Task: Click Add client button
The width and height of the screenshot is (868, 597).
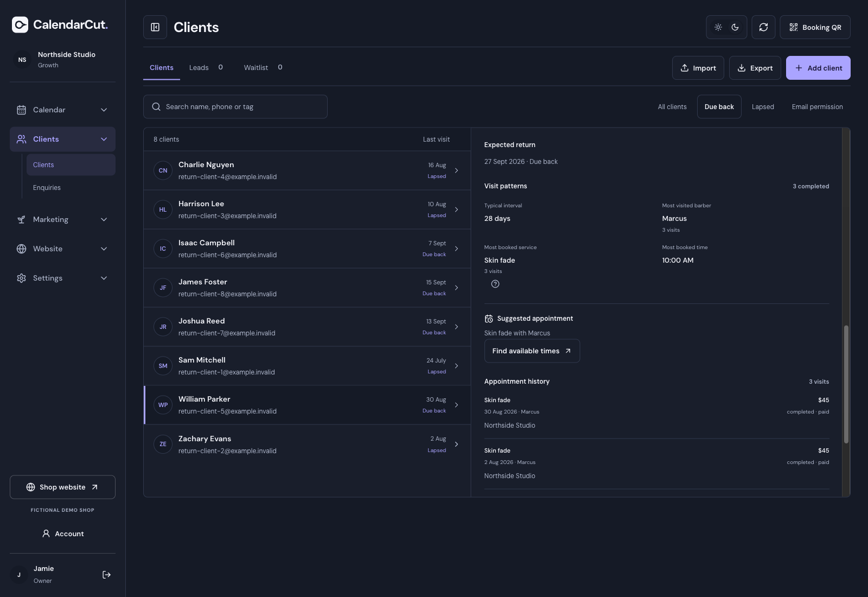Action: coord(818,68)
